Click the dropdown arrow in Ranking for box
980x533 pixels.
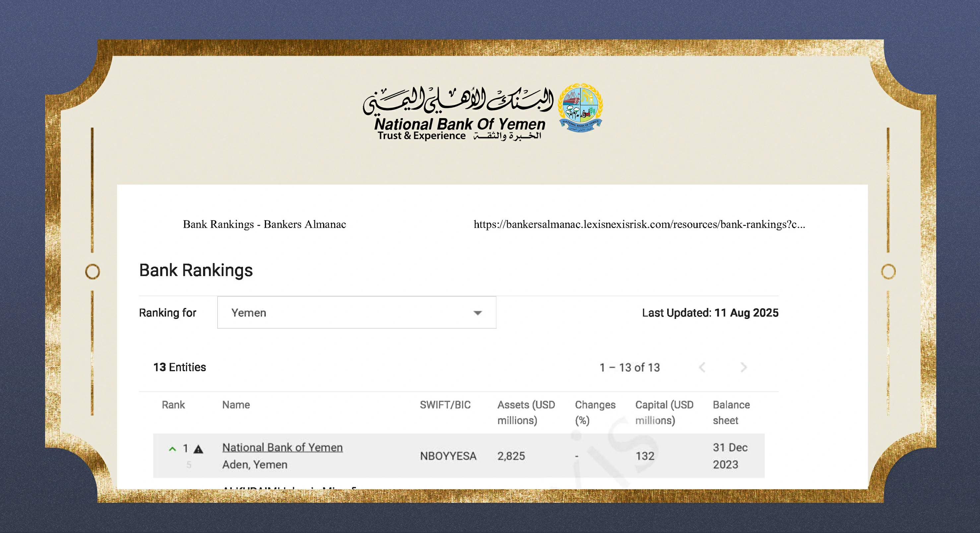478,313
